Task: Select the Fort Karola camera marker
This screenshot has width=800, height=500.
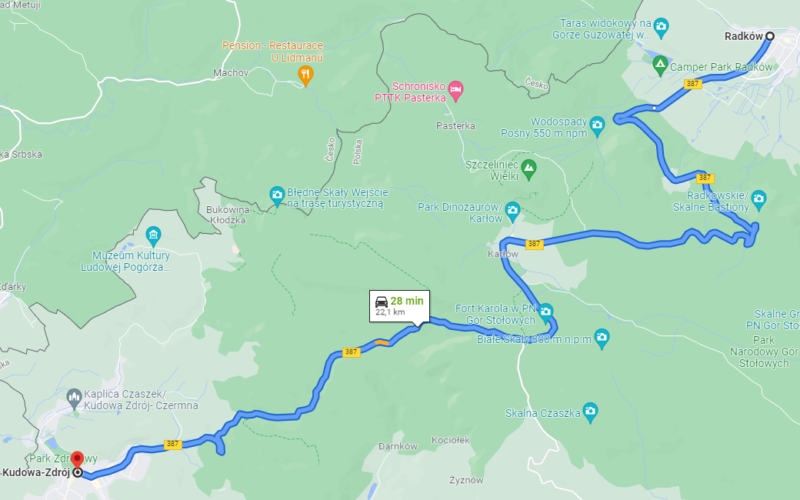Action: [546, 312]
